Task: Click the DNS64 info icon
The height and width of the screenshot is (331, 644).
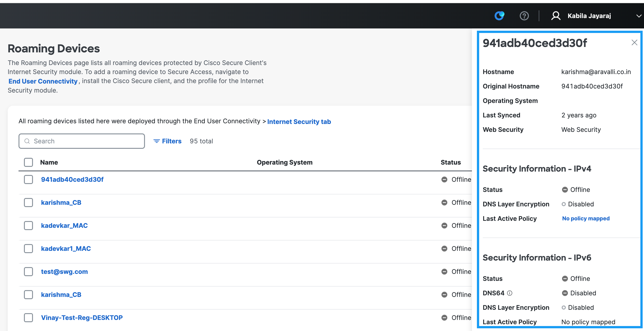Action: [509, 293]
